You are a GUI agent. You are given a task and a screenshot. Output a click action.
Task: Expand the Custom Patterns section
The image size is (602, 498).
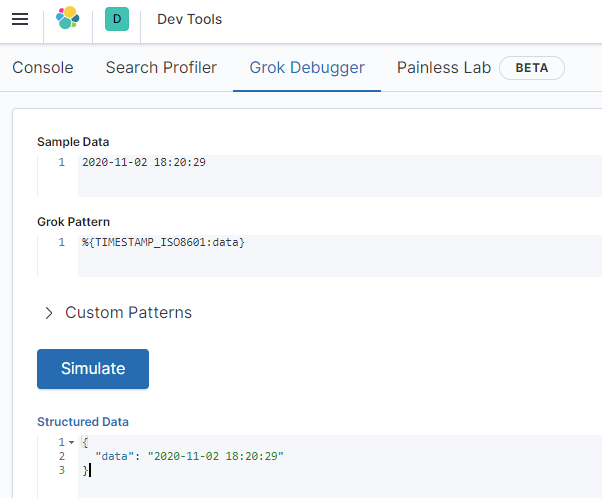point(128,312)
